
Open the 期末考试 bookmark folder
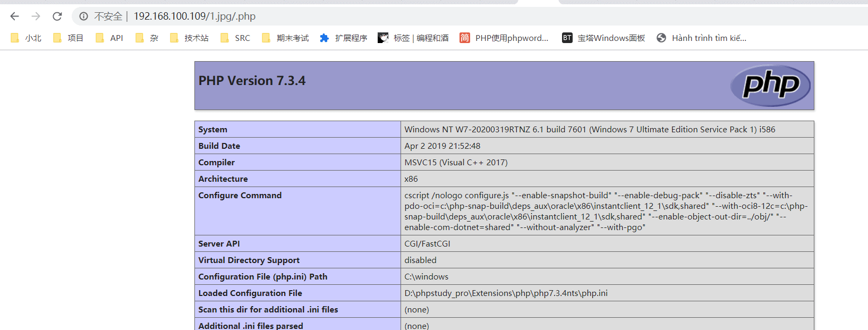point(285,38)
